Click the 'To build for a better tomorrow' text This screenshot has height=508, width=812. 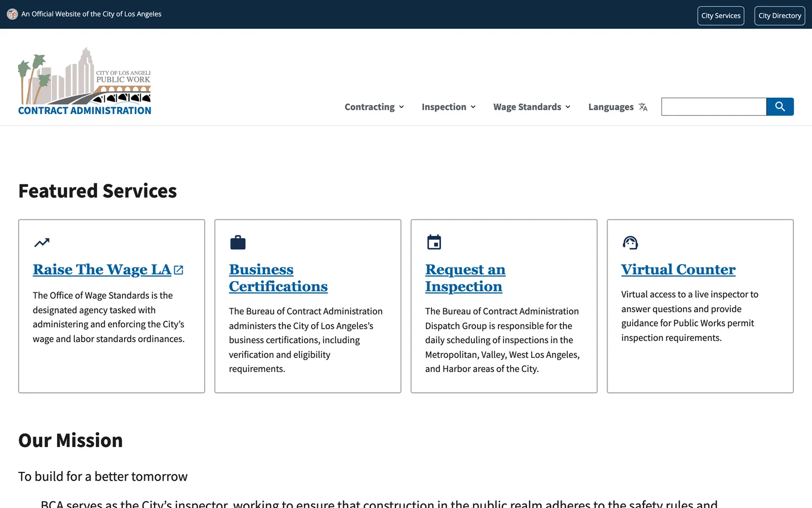(103, 476)
